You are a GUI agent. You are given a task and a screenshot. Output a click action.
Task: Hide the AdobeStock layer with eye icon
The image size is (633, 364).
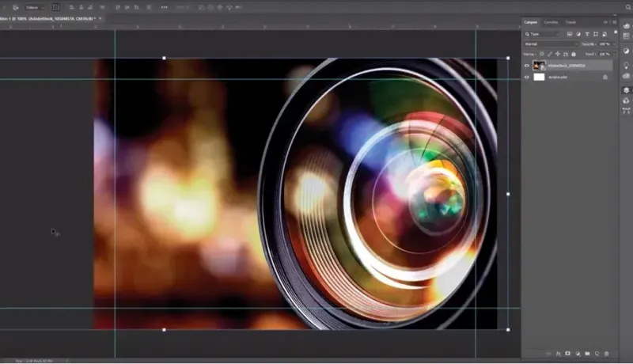point(527,66)
